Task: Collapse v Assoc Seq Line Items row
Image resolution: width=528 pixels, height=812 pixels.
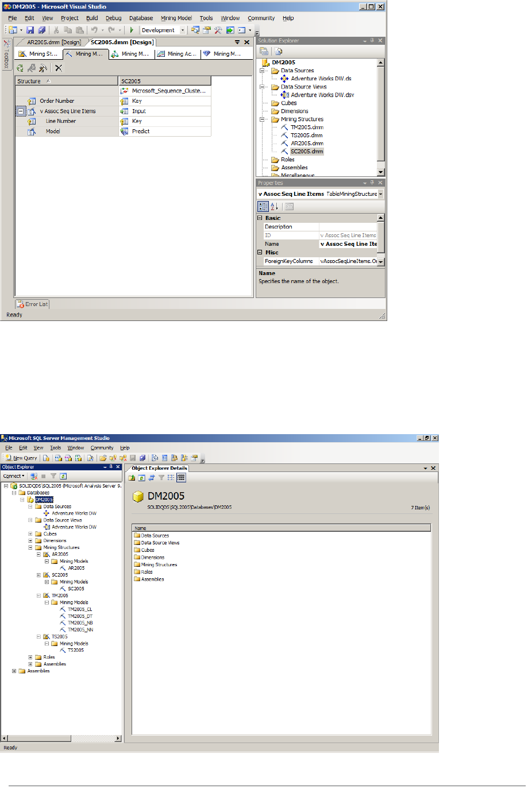Action: click(x=21, y=111)
